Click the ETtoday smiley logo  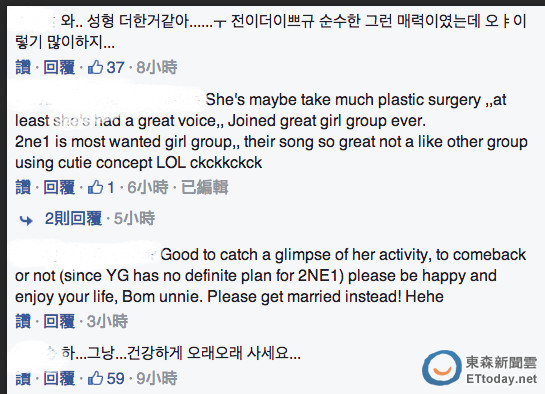point(441,369)
